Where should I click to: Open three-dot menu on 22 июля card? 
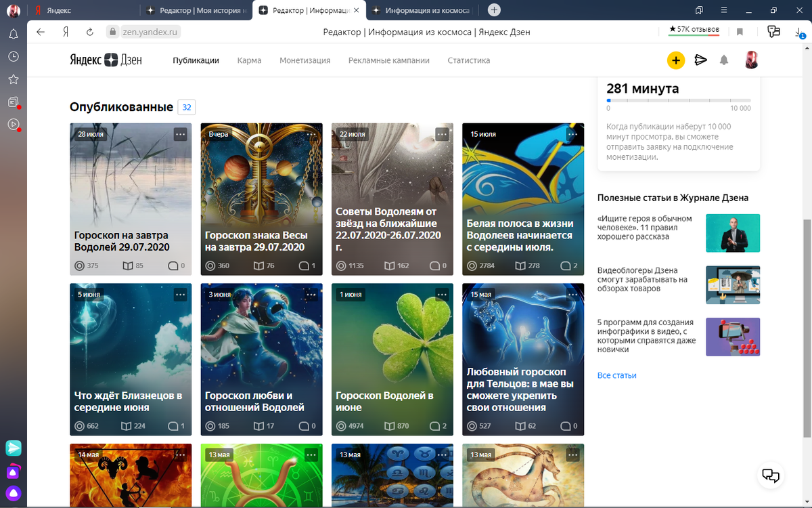pyautogui.click(x=442, y=134)
